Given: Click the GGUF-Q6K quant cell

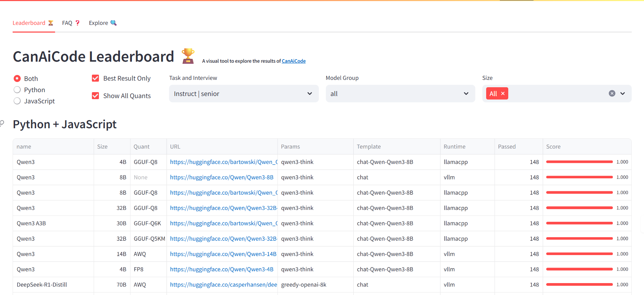Looking at the screenshot, I should coord(148,223).
